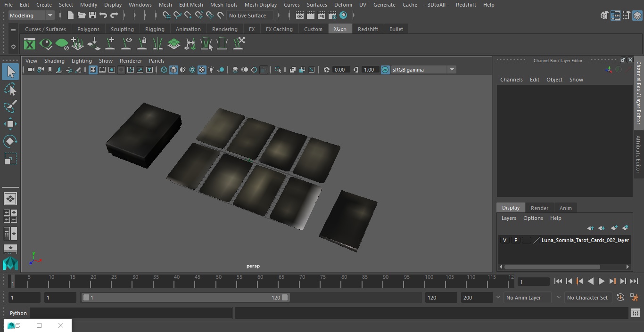
Task: Open the Layers menu in Layer Editor
Action: [509, 218]
